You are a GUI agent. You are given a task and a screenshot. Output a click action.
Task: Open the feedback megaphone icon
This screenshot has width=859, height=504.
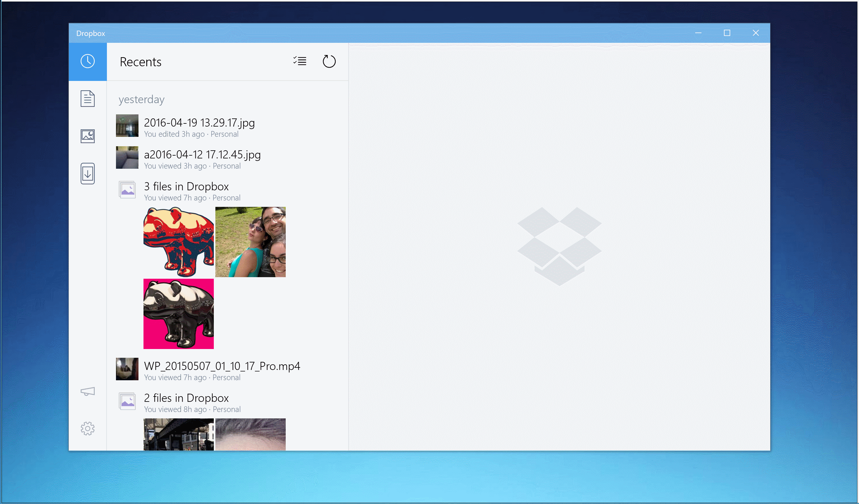click(x=88, y=392)
